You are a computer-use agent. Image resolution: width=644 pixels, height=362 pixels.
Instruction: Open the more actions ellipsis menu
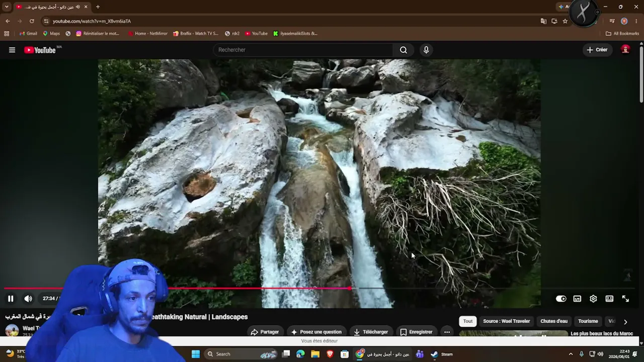[447, 332]
